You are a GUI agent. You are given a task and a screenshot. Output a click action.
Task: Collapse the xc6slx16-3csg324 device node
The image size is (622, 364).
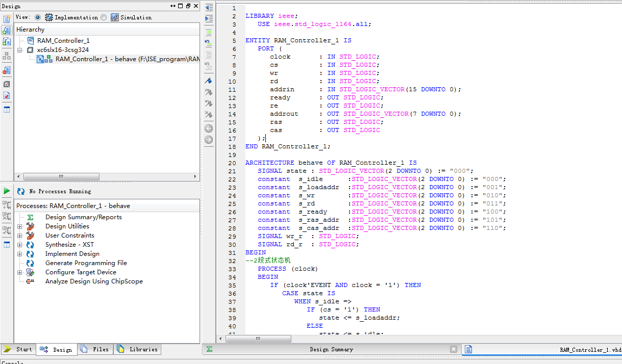tap(20, 50)
